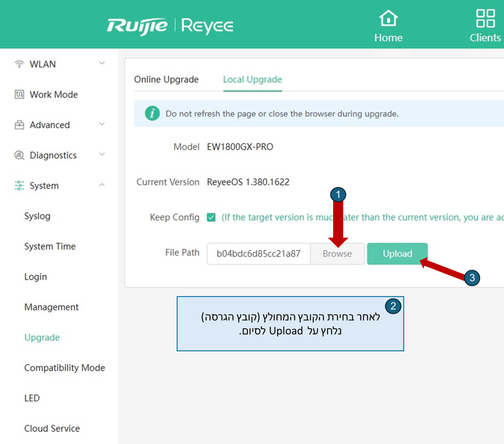The image size is (504, 444).
Task: Click the Advanced menu label
Action: [50, 125]
